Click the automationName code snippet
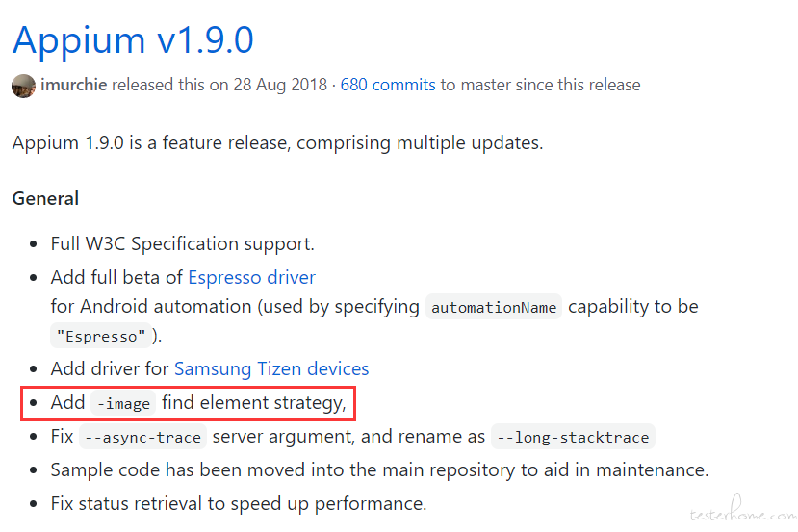 (x=494, y=307)
